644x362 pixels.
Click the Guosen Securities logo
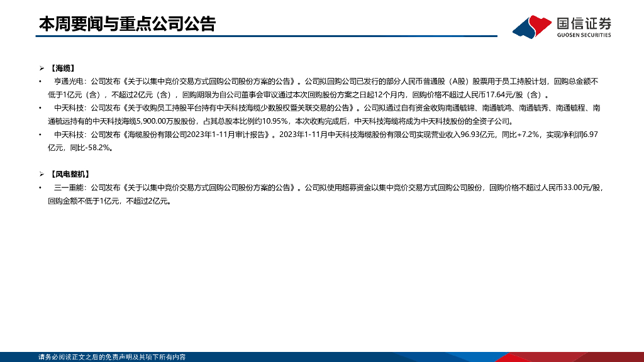(x=562, y=26)
